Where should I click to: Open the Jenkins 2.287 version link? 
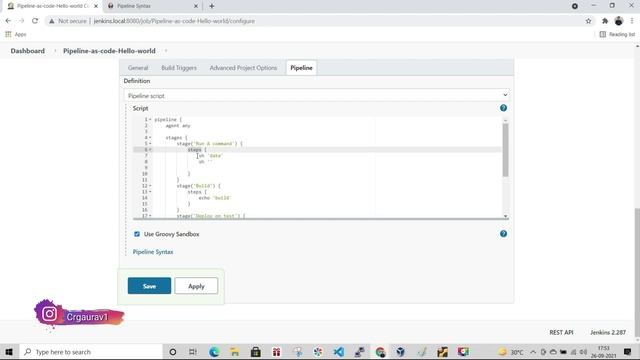[x=608, y=332]
